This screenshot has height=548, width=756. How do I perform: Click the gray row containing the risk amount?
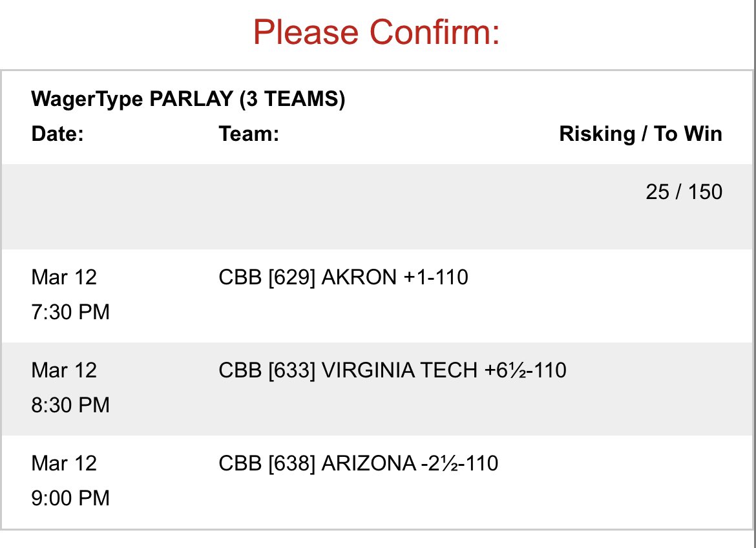(x=377, y=206)
